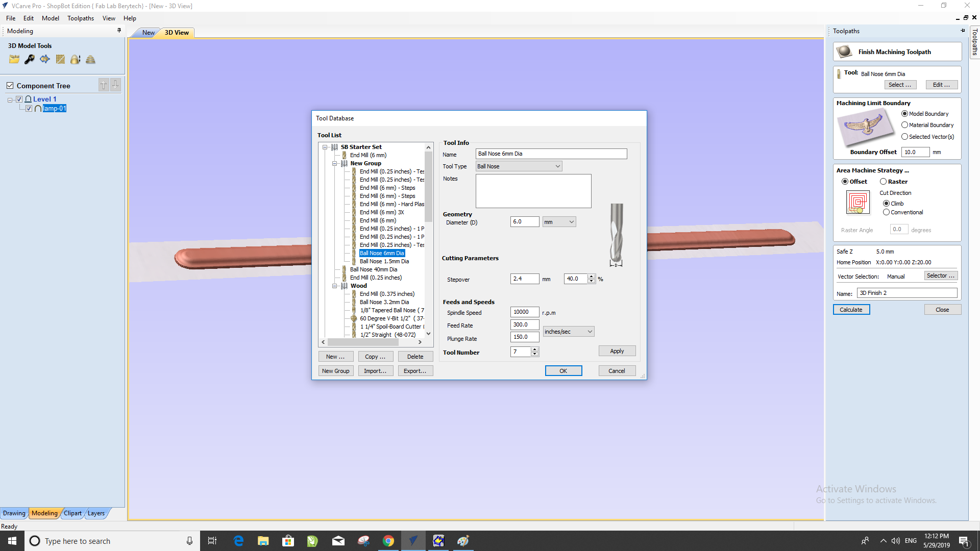
Task: Open the diameter units mm dropdown
Action: [559, 222]
